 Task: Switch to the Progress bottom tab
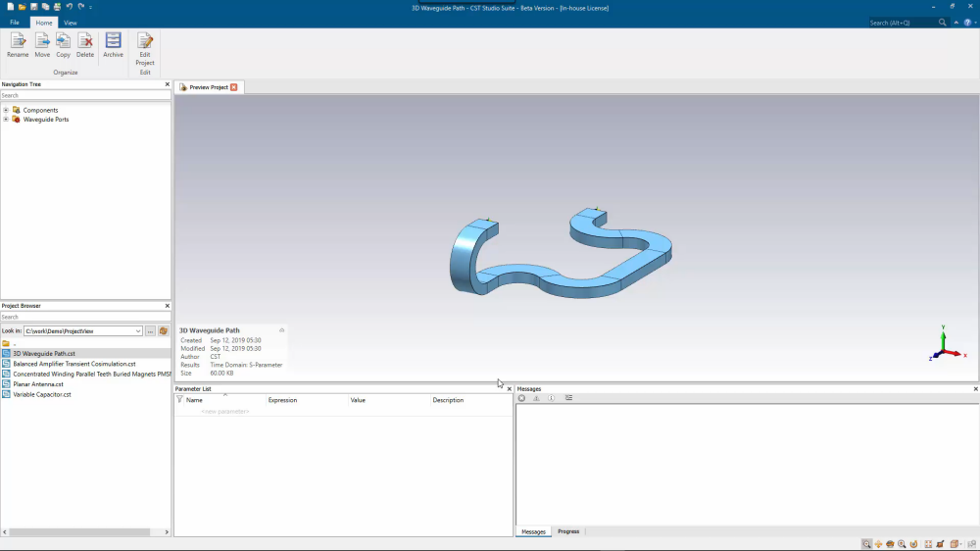pos(568,531)
